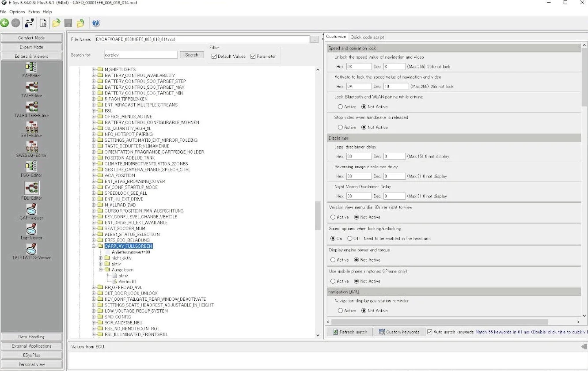Open the FSC-Editor icon
Viewport: 588px width, 371px height.
click(31, 167)
